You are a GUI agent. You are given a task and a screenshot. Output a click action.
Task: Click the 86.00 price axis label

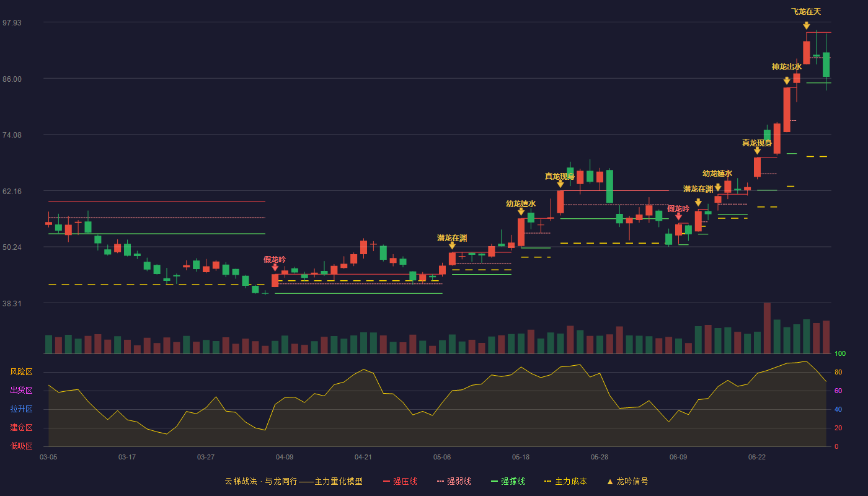(12, 79)
